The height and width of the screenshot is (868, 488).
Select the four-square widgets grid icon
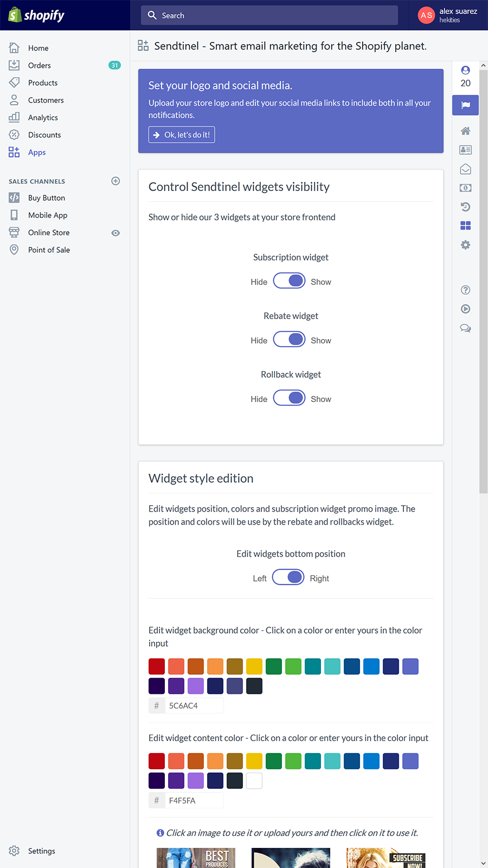465,226
